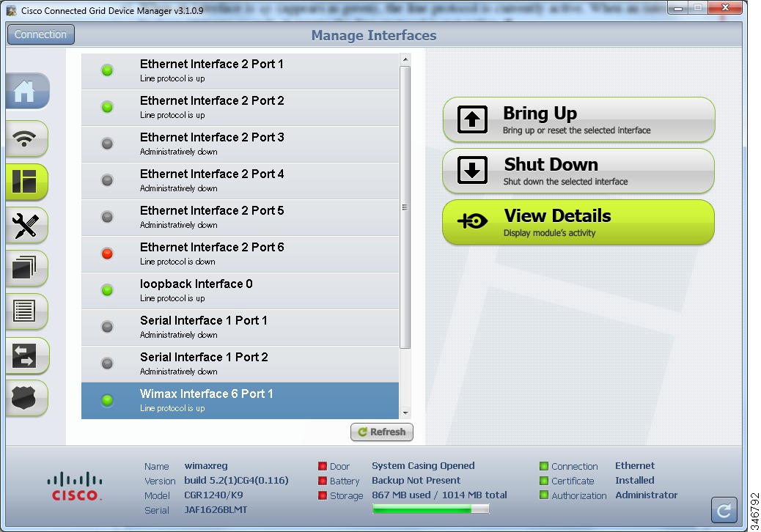Image resolution: width=761 pixels, height=532 pixels.
Task: Open the wrench and screwdriver tools icon
Action: tap(26, 226)
